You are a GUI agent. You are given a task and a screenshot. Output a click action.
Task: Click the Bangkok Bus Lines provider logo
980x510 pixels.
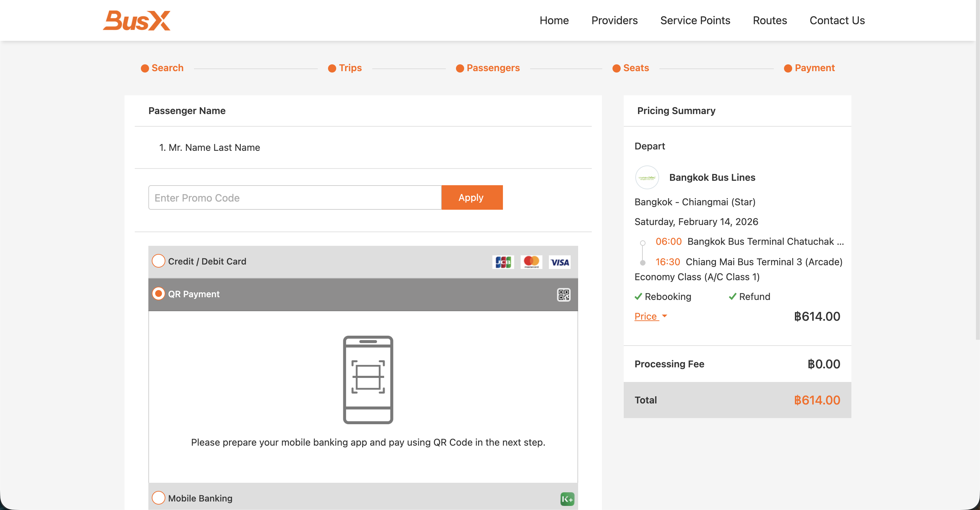(x=647, y=177)
